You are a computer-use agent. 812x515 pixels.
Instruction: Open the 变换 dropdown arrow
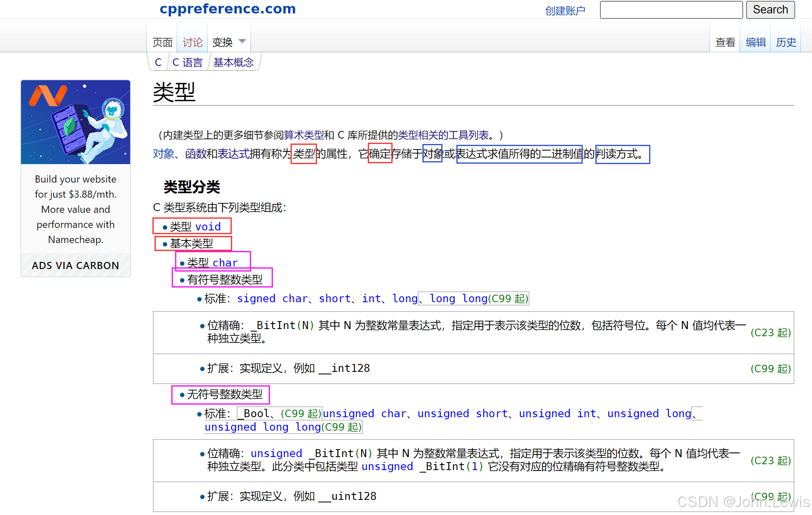[242, 42]
